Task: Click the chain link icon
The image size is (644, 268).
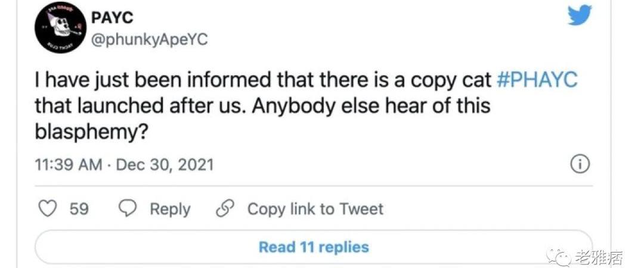Action: pos(225,209)
